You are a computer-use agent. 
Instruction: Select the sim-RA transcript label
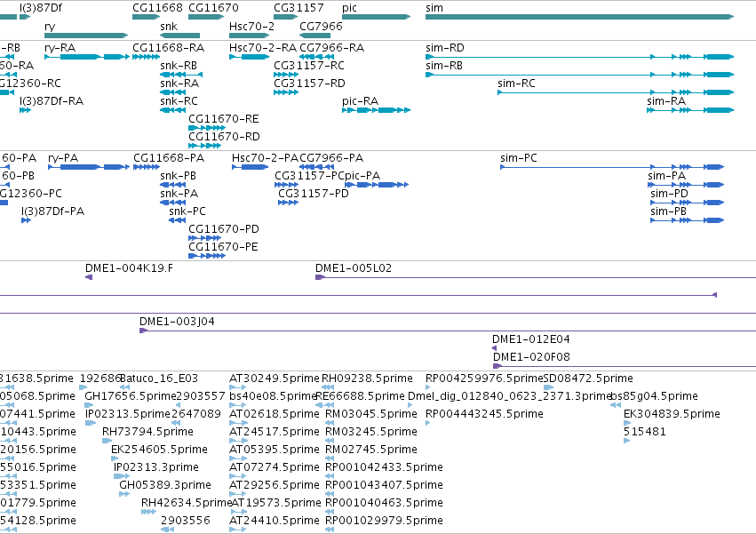coord(666,100)
